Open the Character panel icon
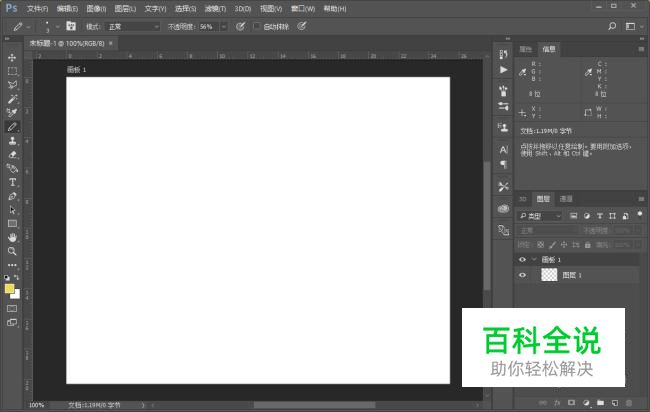650x412 pixels. (x=503, y=149)
